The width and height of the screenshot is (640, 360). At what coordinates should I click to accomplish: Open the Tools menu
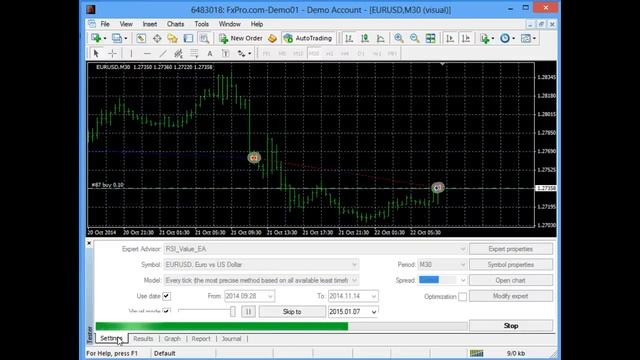[x=202, y=24]
